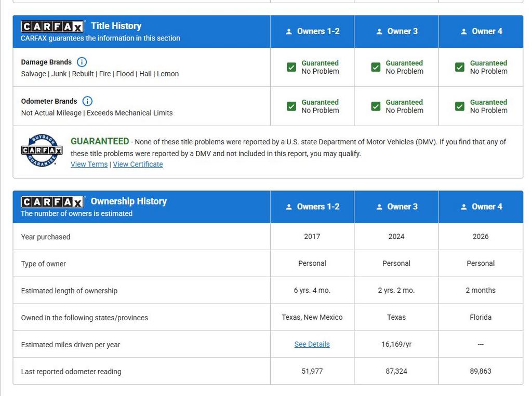Open See Details for Owners 1-2 mileage

(x=312, y=344)
